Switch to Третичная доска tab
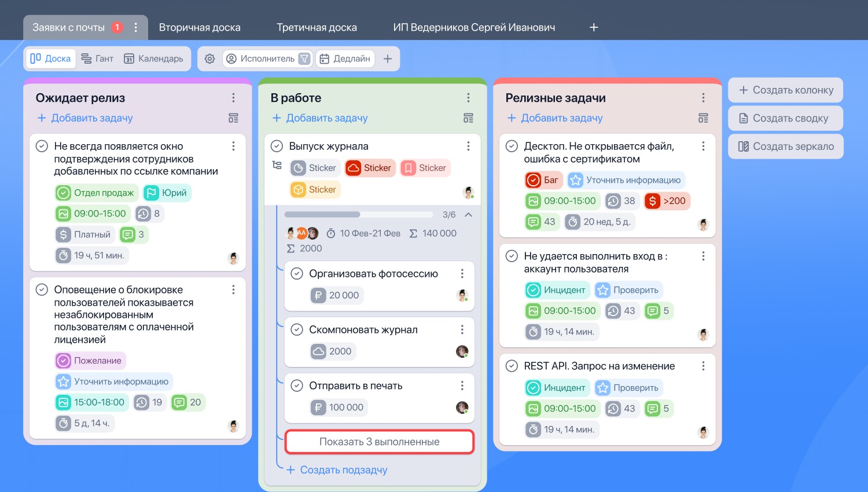The width and height of the screenshot is (868, 492). click(317, 27)
